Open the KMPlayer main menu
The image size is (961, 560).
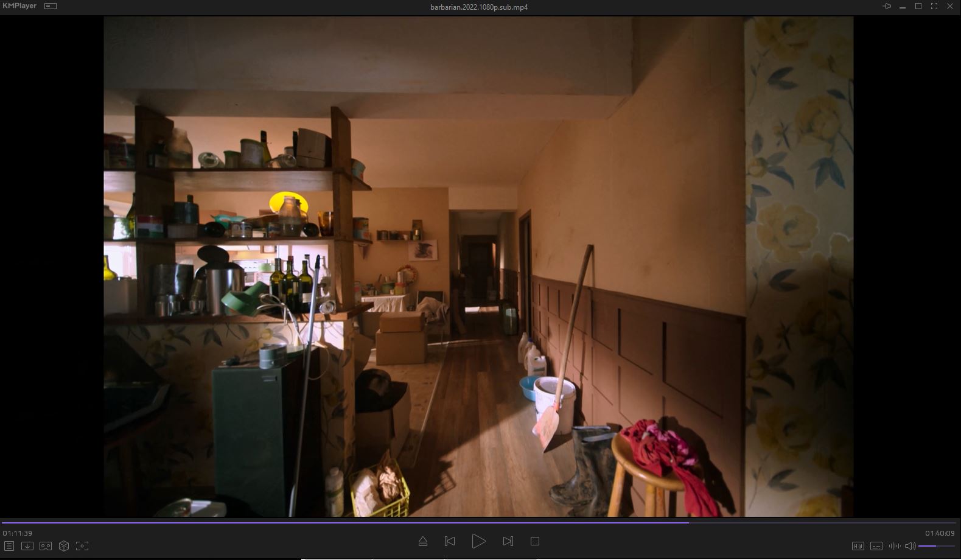[x=19, y=6]
